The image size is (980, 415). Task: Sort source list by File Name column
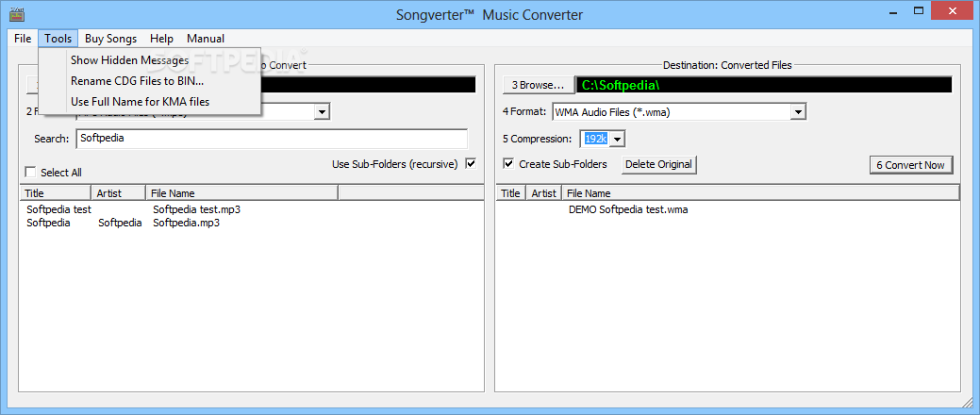241,193
